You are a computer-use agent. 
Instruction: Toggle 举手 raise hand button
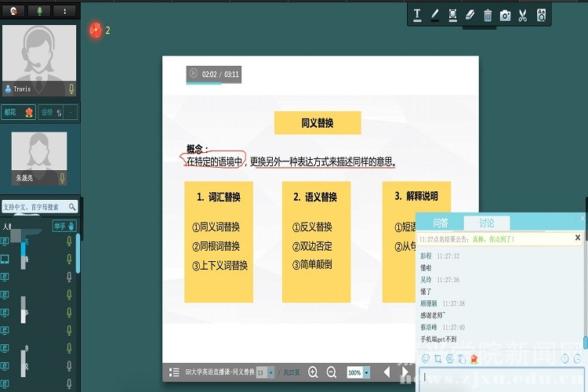[64, 227]
